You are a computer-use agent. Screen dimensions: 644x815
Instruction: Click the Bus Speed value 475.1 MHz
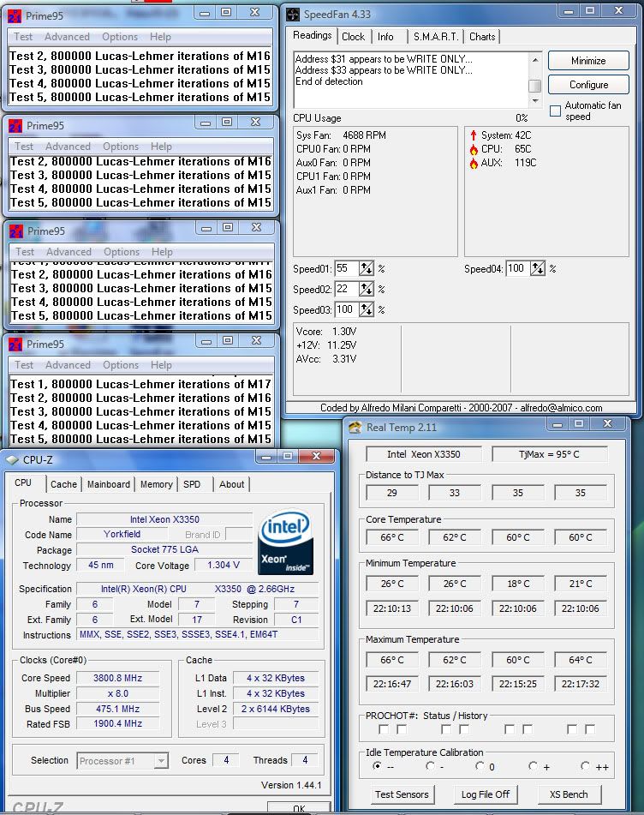click(x=118, y=709)
